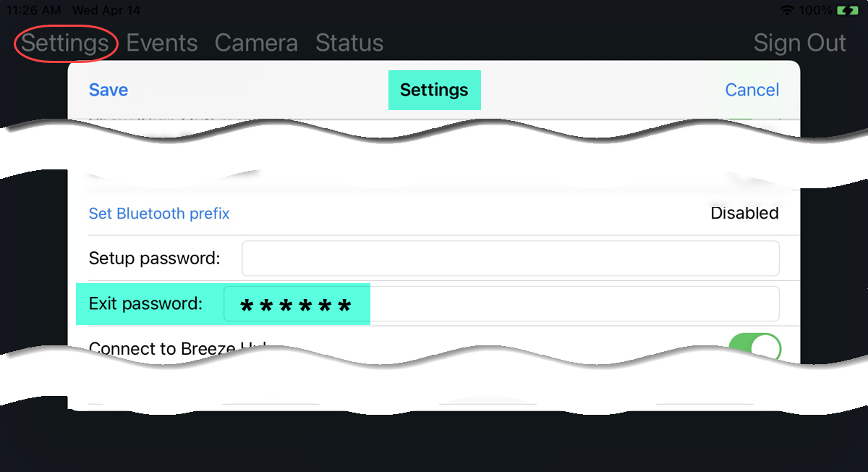Select the Exit password input field
868x472 pixels.
click(x=501, y=303)
